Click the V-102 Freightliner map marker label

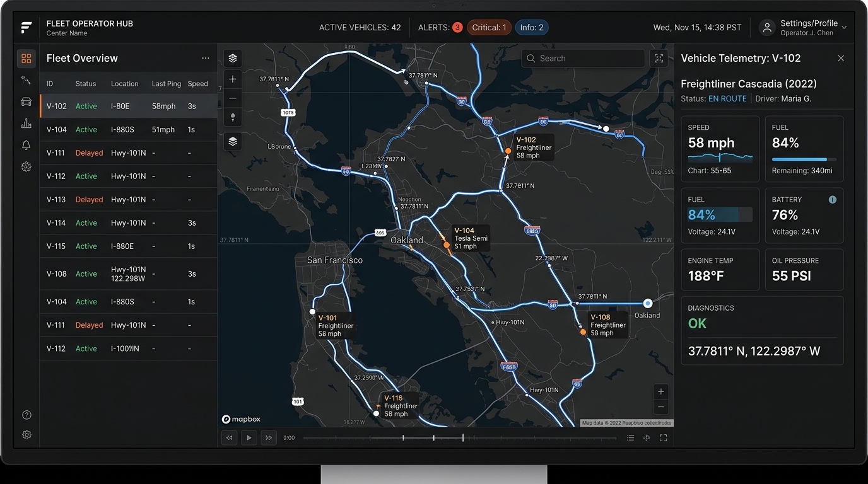click(x=534, y=147)
